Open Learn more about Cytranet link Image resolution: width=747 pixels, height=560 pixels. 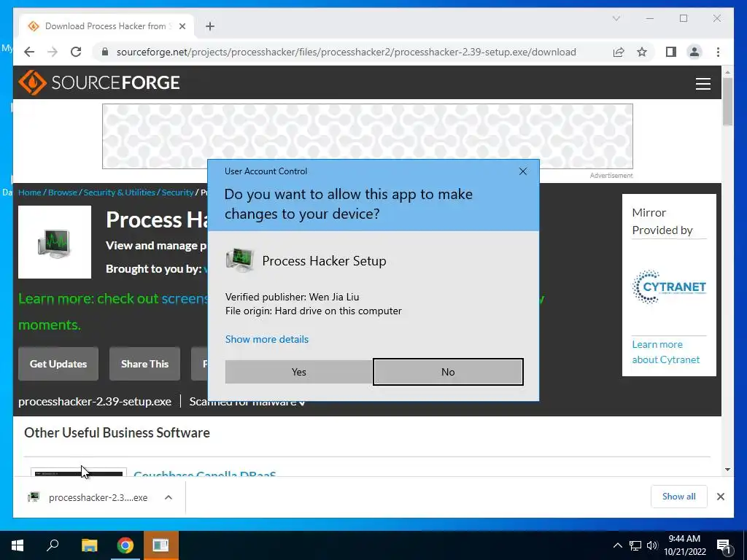coord(665,352)
